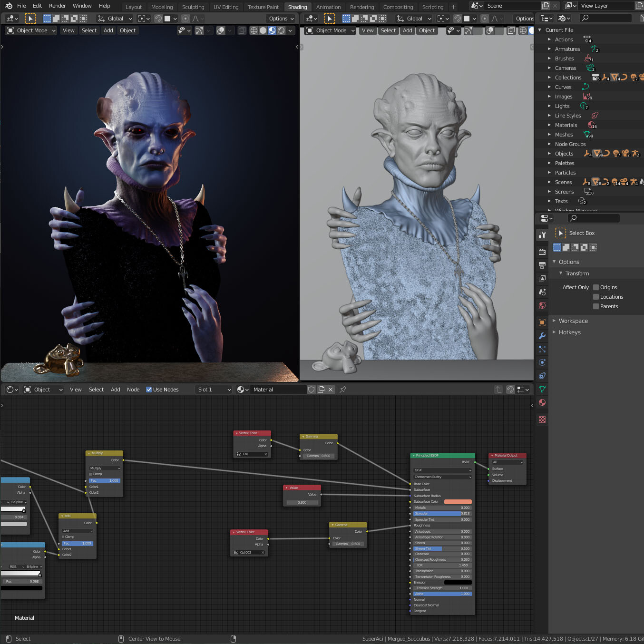Screen dimensions: 644x644
Task: Click the Material name field to rename it
Action: [x=279, y=389]
